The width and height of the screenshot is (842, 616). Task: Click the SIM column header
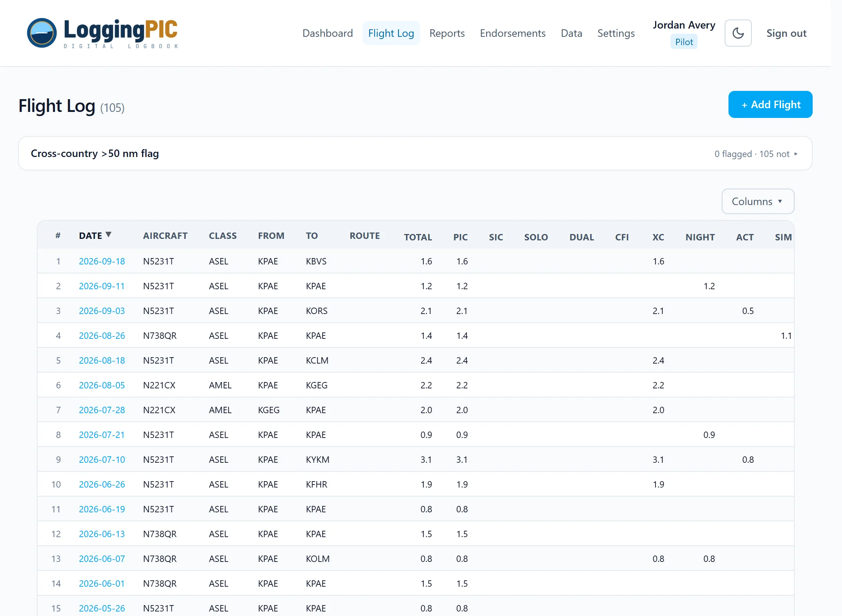pos(783,237)
